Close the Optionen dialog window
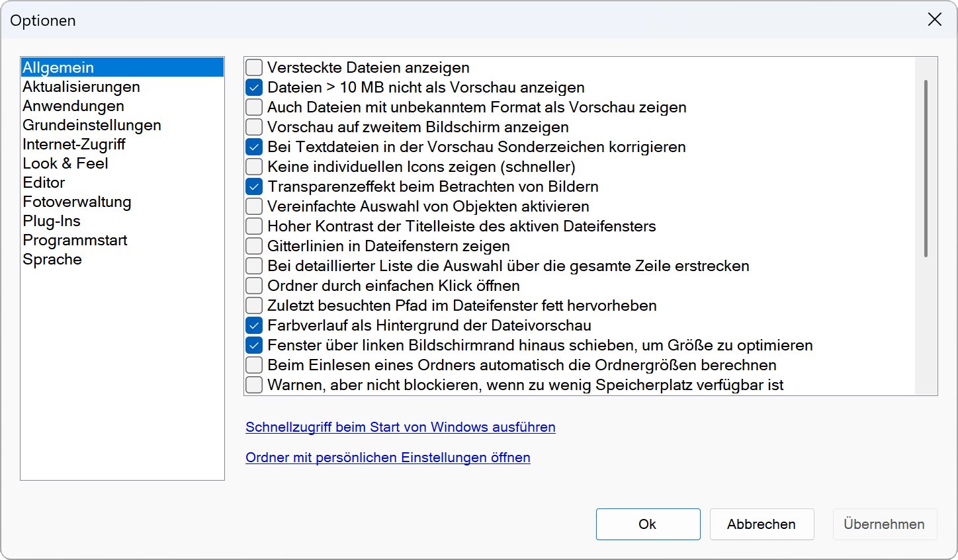958x560 pixels. pyautogui.click(x=934, y=20)
